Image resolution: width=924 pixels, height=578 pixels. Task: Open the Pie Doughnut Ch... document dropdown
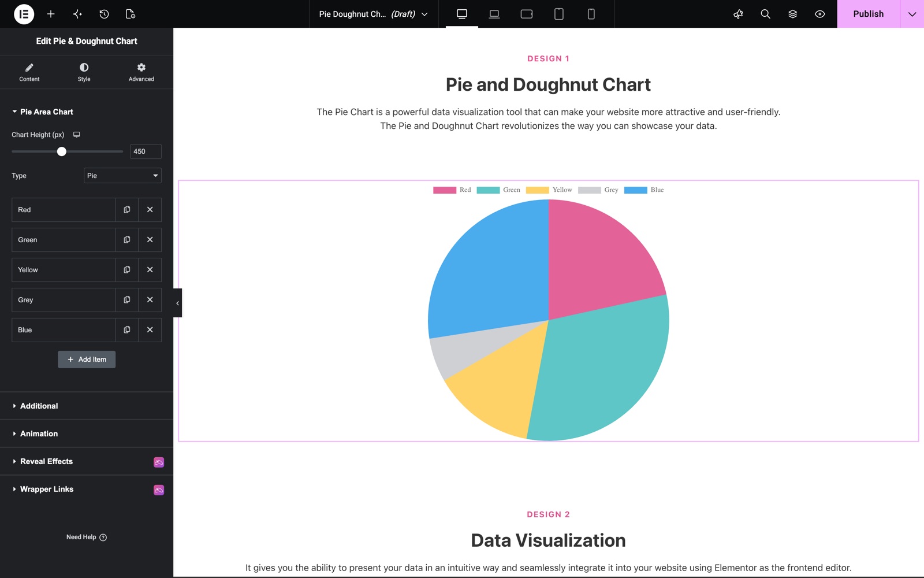coord(374,14)
